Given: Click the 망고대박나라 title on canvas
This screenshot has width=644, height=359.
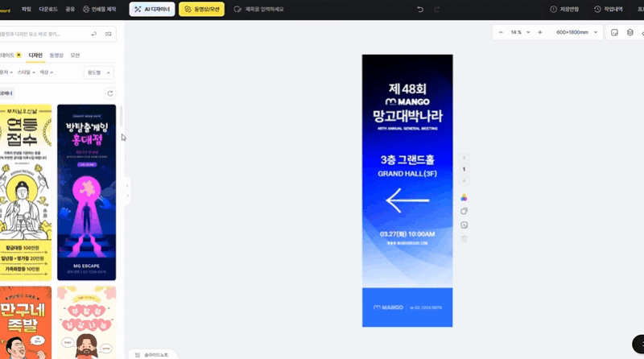Looking at the screenshot, I should (x=407, y=116).
